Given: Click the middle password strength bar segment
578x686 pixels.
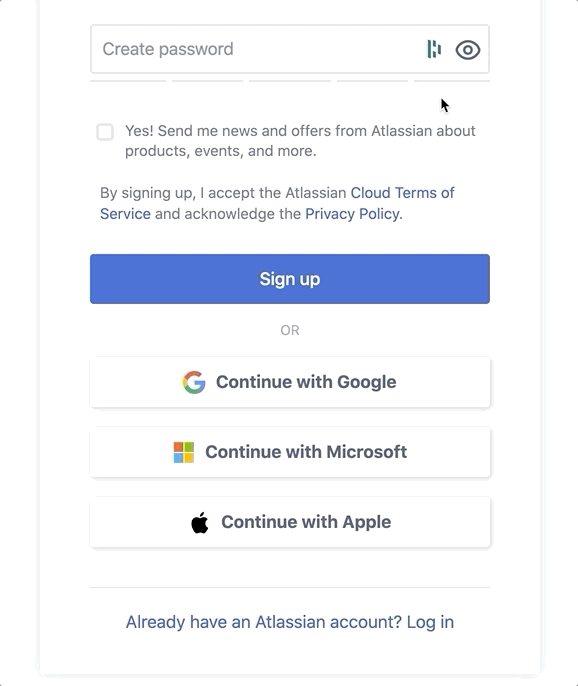Looking at the screenshot, I should pyautogui.click(x=290, y=80).
